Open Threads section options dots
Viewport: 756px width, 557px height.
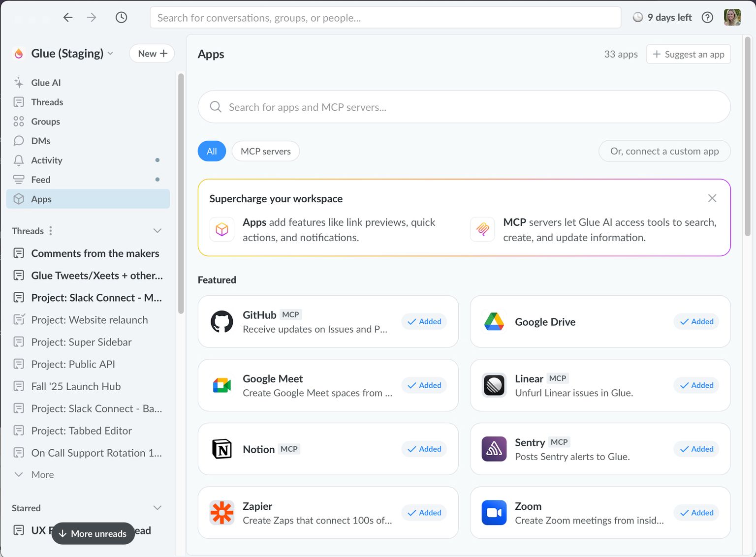click(x=51, y=231)
